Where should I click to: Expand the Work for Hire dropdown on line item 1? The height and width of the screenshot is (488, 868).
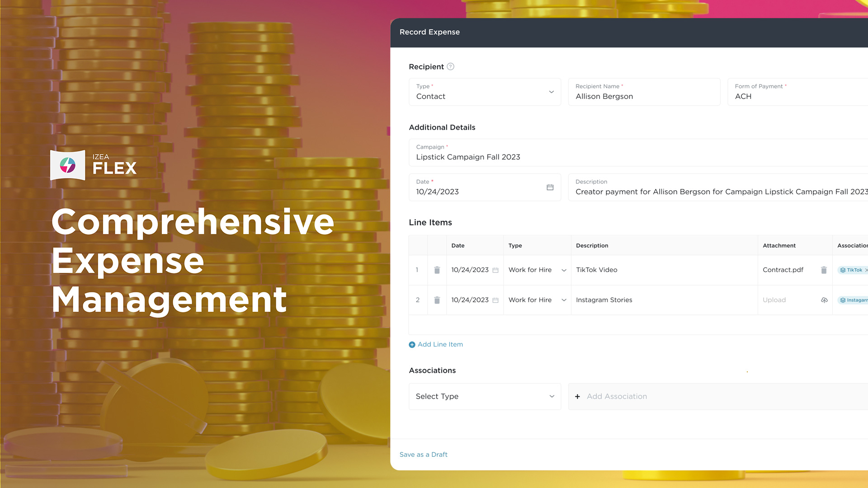point(562,270)
